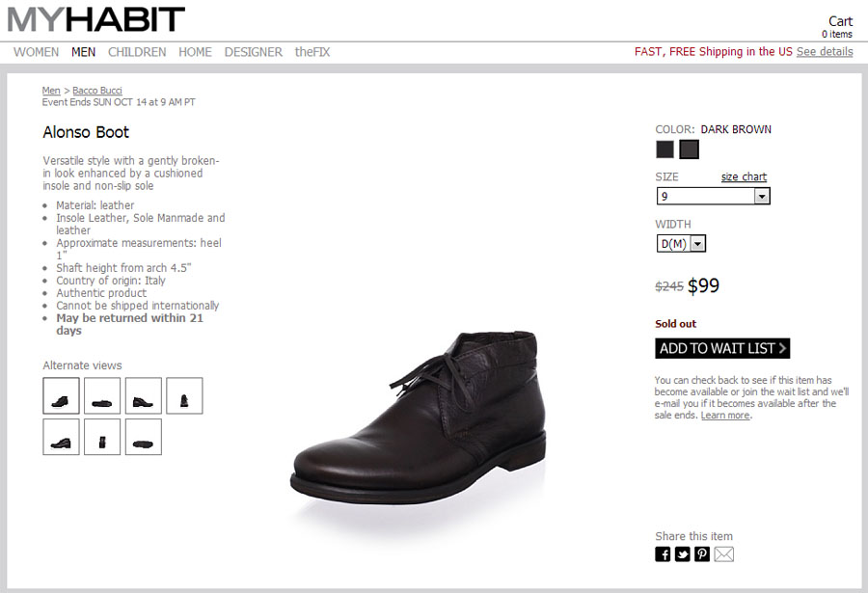Share item via email envelope icon

723,553
